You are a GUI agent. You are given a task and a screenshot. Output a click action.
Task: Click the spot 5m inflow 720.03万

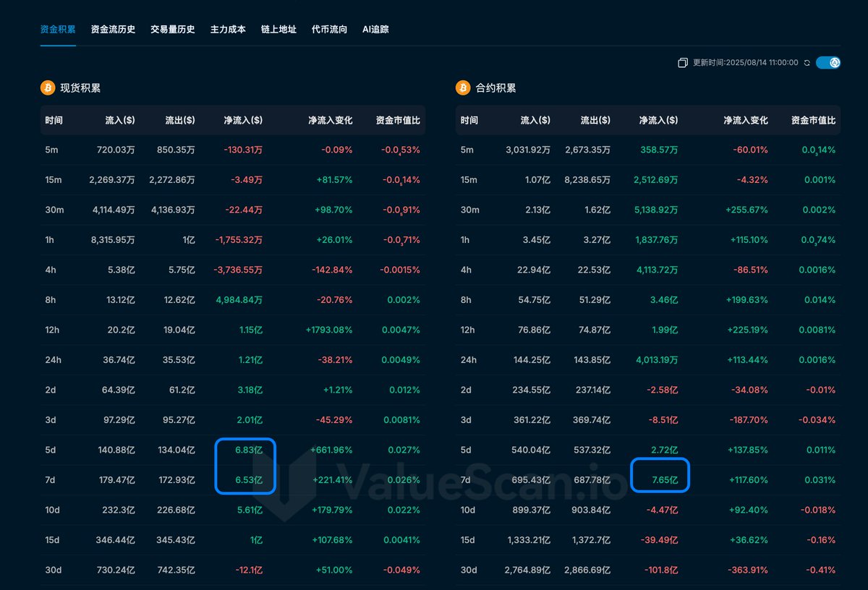tap(116, 150)
